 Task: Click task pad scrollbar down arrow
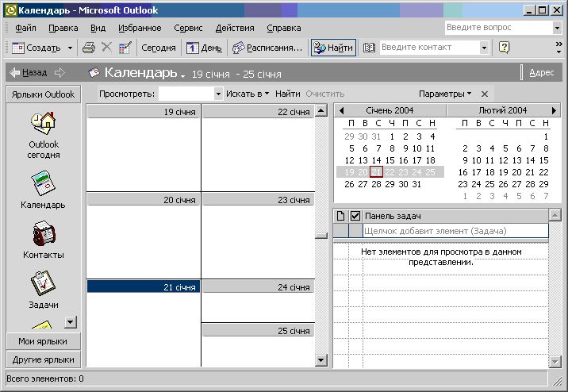pyautogui.click(x=555, y=361)
